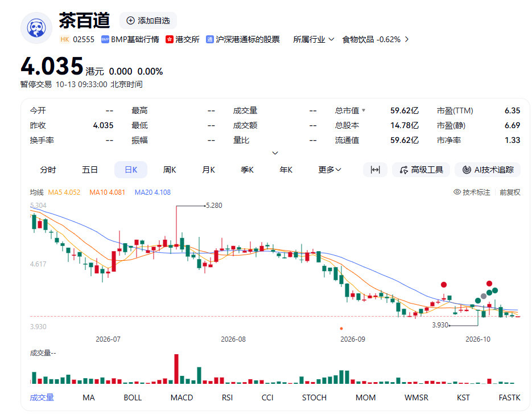Expand more quote details chevron
The width and height of the screenshot is (532, 414).
pos(275,153)
